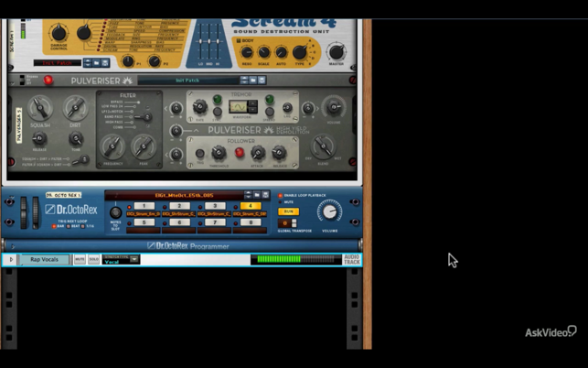This screenshot has height=368, width=588.
Task: Open the Rap Vocals stretch type dropdown
Action: click(134, 259)
